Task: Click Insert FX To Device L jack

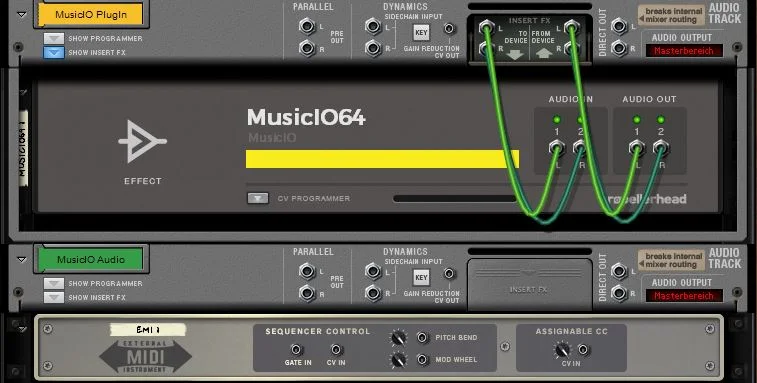Action: (x=486, y=27)
